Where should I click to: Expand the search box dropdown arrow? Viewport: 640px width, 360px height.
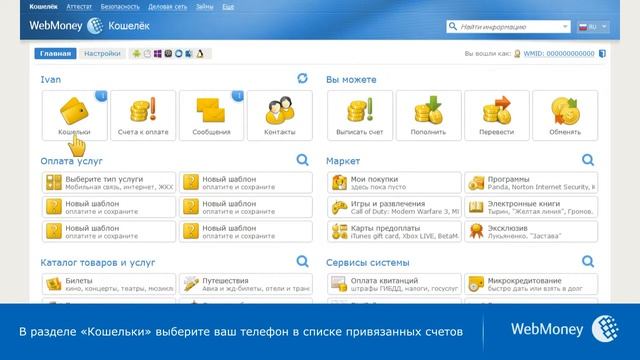(565, 27)
